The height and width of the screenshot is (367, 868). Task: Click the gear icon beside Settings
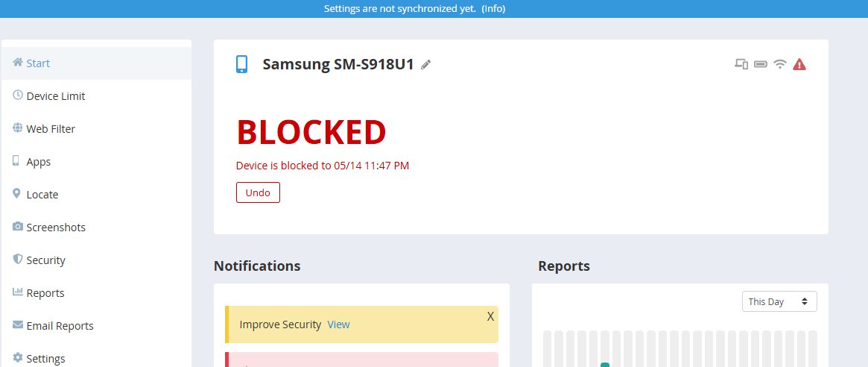tap(18, 357)
